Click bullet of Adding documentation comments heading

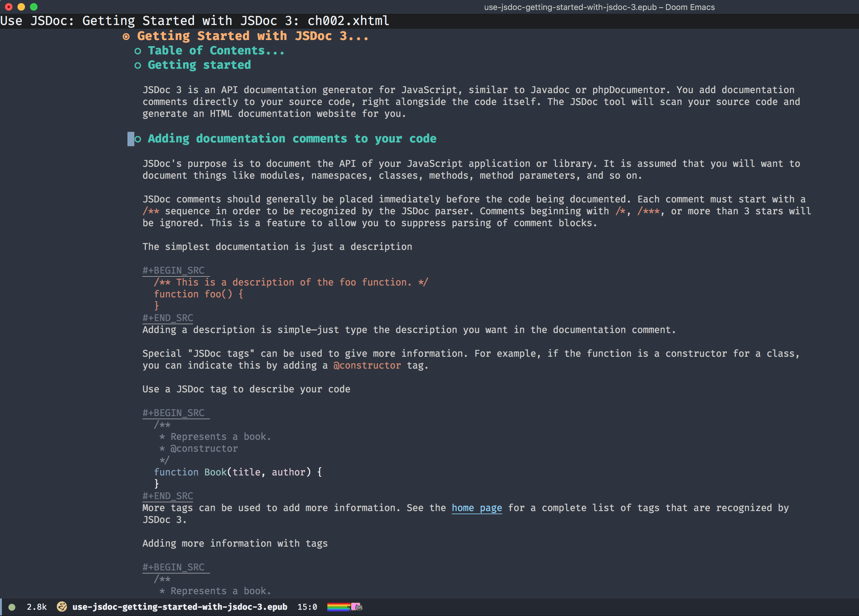point(138,139)
